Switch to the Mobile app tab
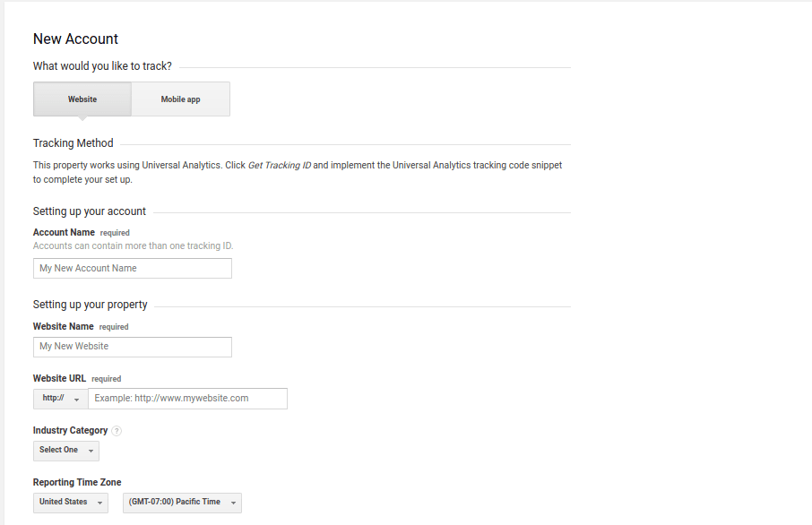Image resolution: width=812 pixels, height=525 pixels. [x=180, y=99]
